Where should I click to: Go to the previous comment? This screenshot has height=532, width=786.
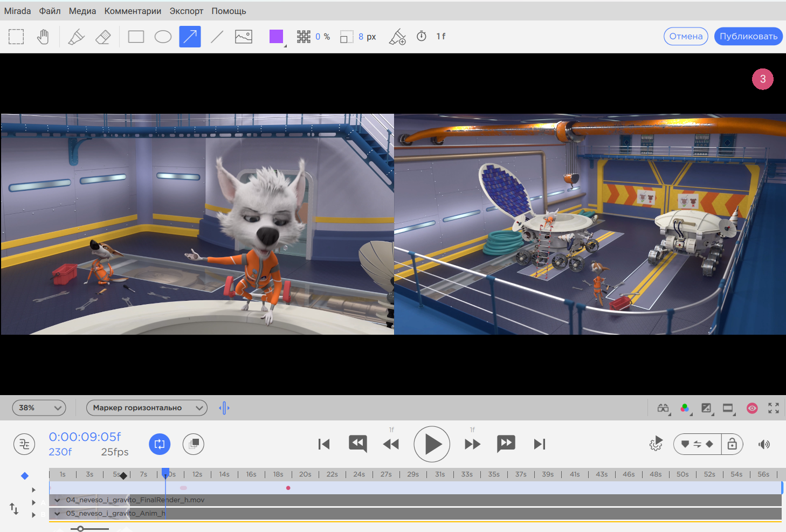(358, 444)
